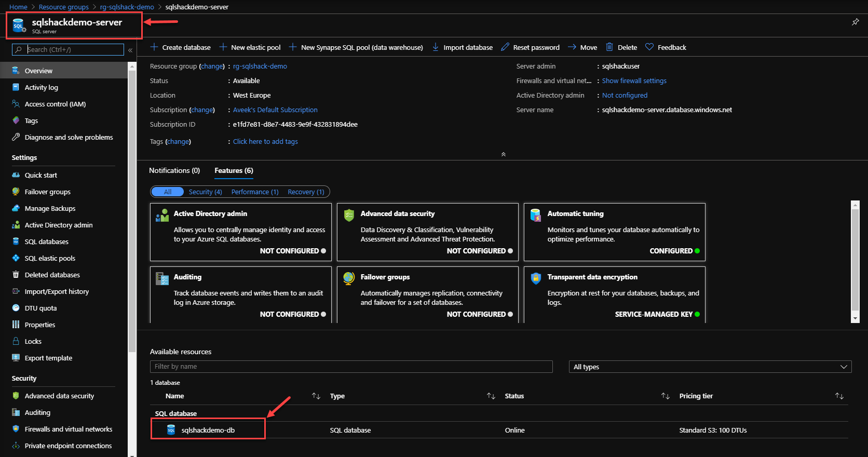Click the Show firewall settings link
Image resolution: width=868 pixels, height=457 pixels.
pyautogui.click(x=634, y=80)
